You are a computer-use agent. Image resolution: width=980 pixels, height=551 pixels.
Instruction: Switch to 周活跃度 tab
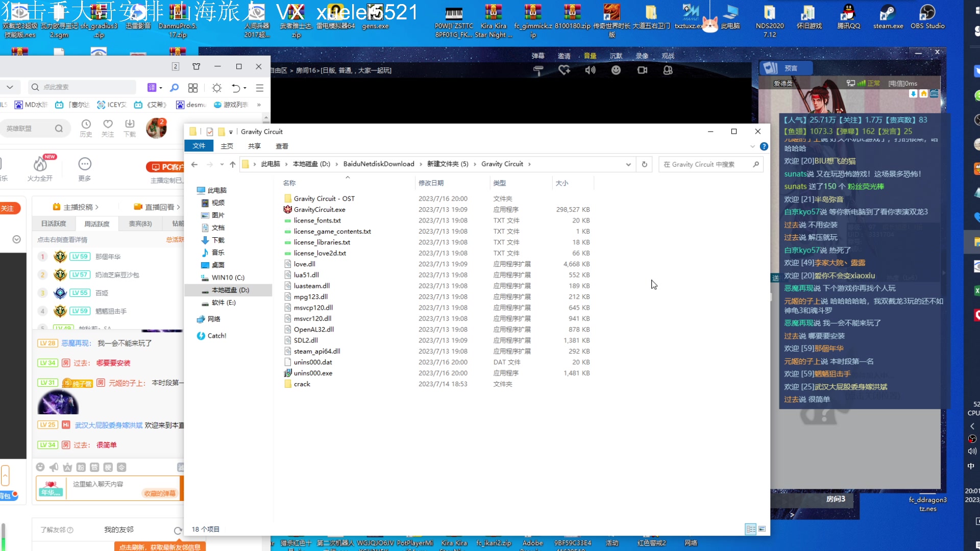97,223
